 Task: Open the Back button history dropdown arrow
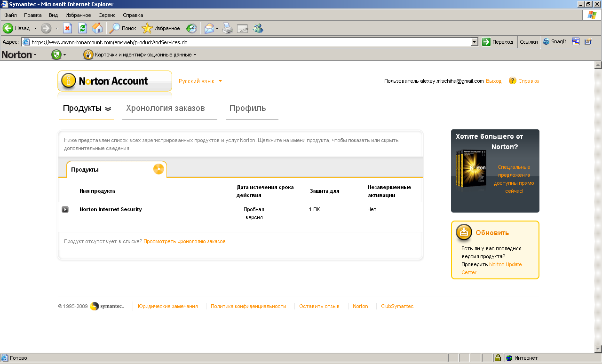tap(35, 29)
